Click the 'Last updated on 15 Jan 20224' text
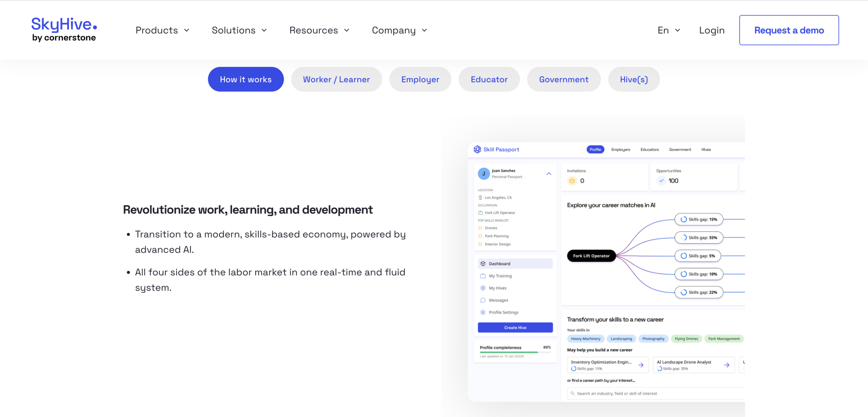Viewport: 868px width, 417px height. pyautogui.click(x=501, y=356)
